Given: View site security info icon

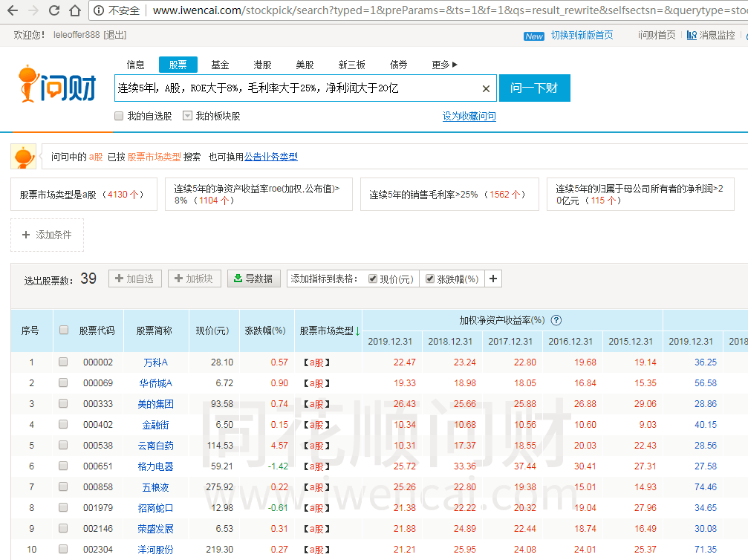Looking at the screenshot, I should click(x=99, y=10).
